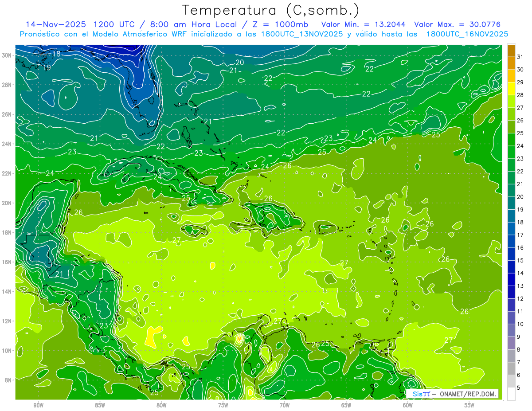Click the latitude axis label "16N"
The image size is (532, 411).
coord(7,262)
